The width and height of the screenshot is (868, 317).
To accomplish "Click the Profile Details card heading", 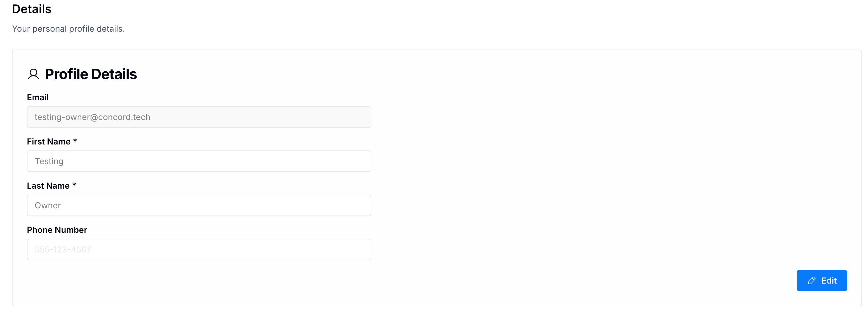I will [91, 74].
